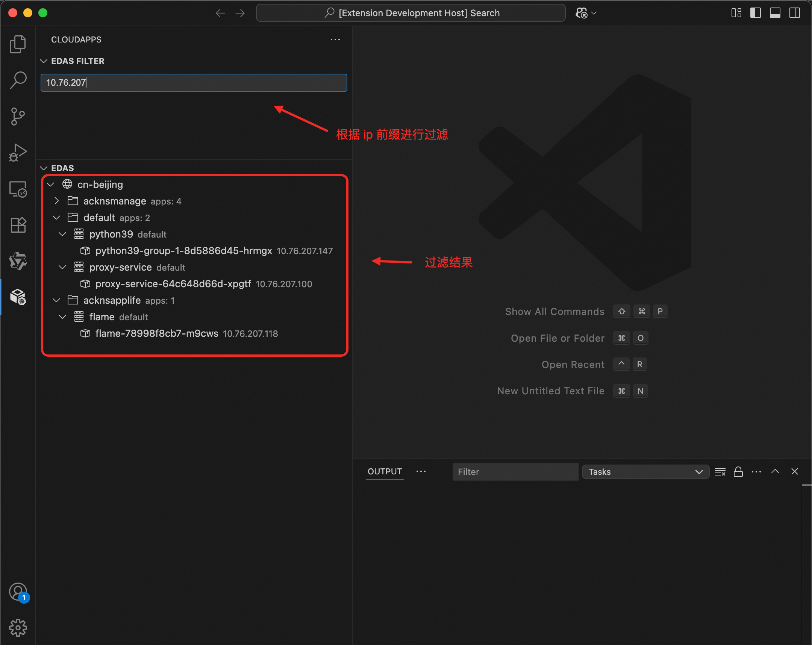Image resolution: width=812 pixels, height=645 pixels.
Task: Toggle Primary Side Bar visibility
Action: tap(755, 13)
